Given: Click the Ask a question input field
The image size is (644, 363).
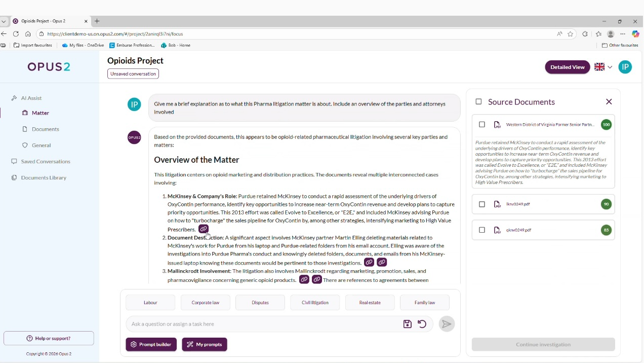Looking at the screenshot, I should click(x=263, y=324).
